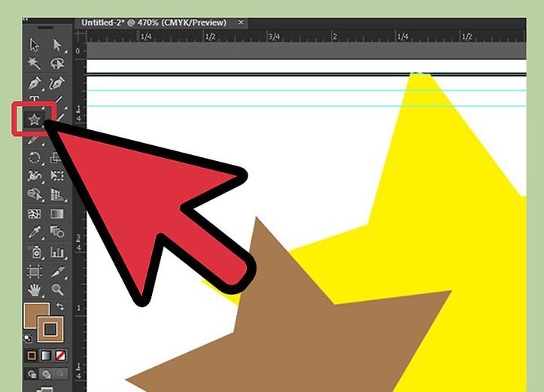544x392 pixels.
Task: Reset to default fill and stroke
Action: 29,338
